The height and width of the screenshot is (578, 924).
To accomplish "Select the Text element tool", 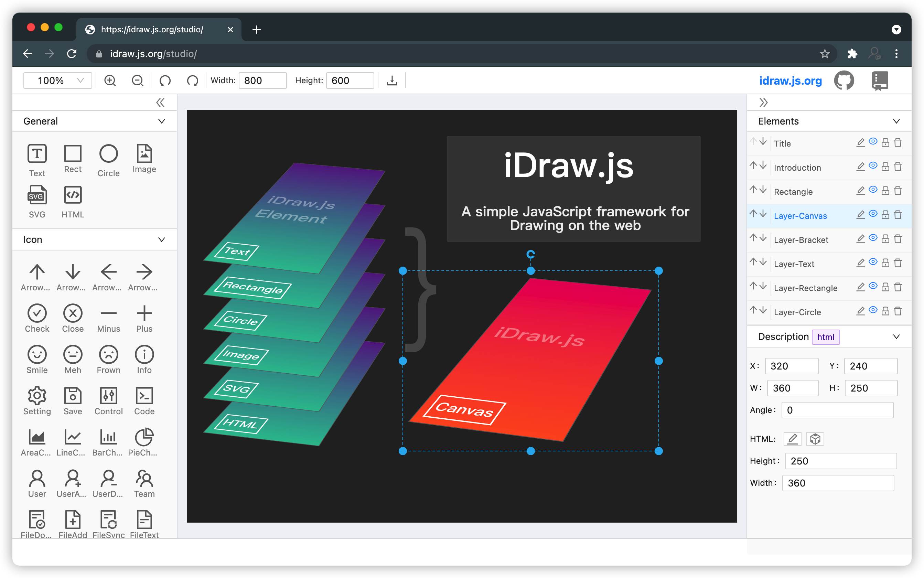I will pos(37,154).
